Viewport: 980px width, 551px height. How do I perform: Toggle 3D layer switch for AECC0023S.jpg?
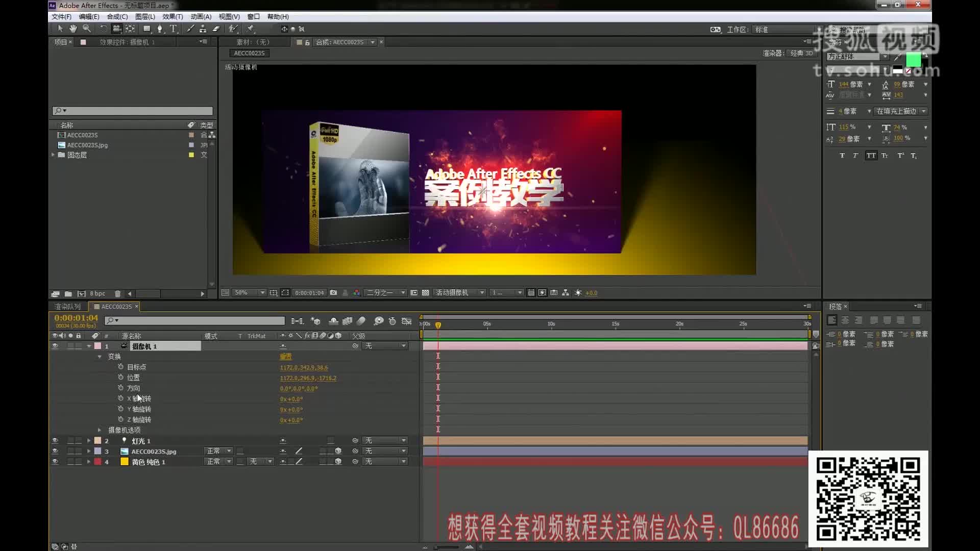coord(338,451)
